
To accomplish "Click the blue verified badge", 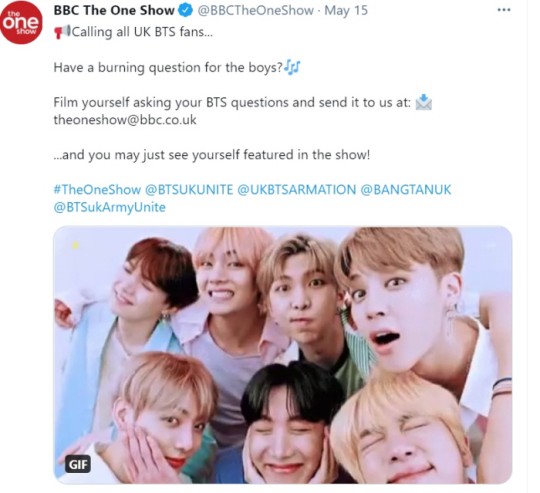I will (x=185, y=11).
